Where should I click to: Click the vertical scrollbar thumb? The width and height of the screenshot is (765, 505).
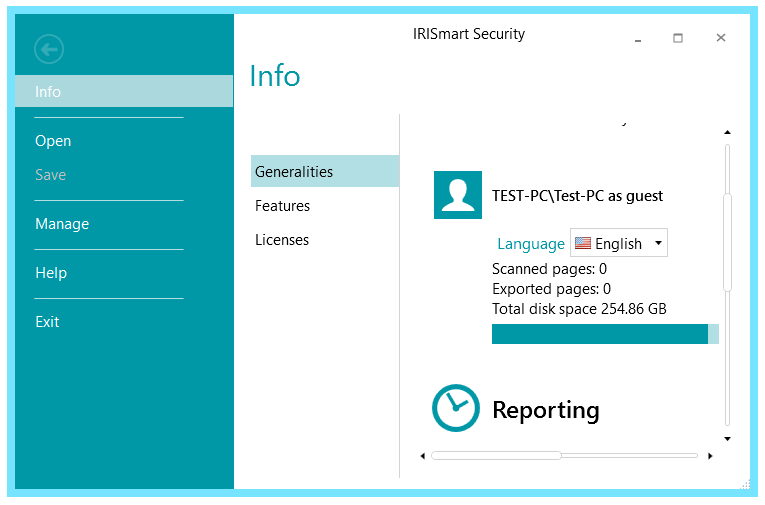727,242
